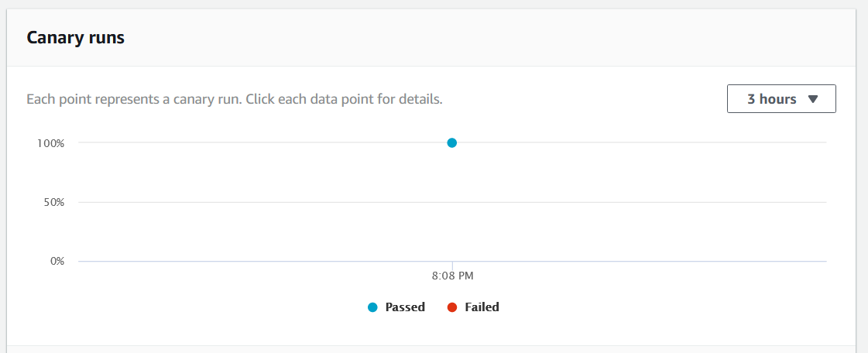Open the 3 hours time range dropdown
The image size is (868, 353).
click(x=781, y=99)
